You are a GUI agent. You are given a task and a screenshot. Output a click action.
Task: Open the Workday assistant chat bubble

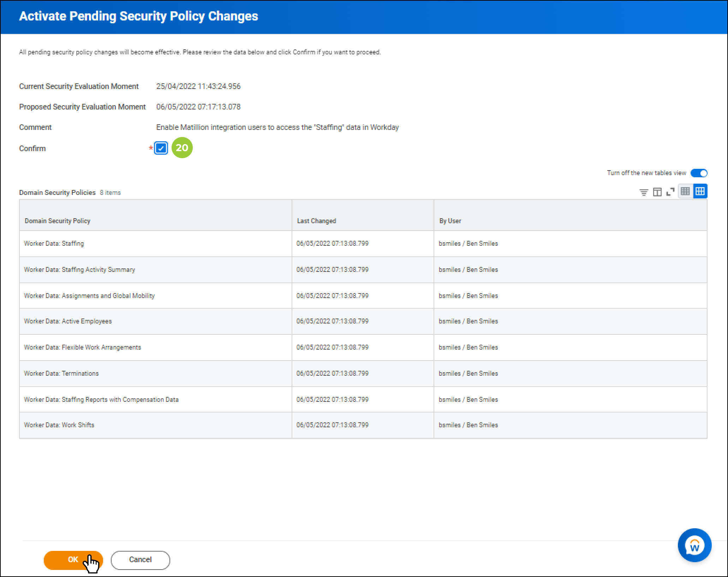[694, 545]
